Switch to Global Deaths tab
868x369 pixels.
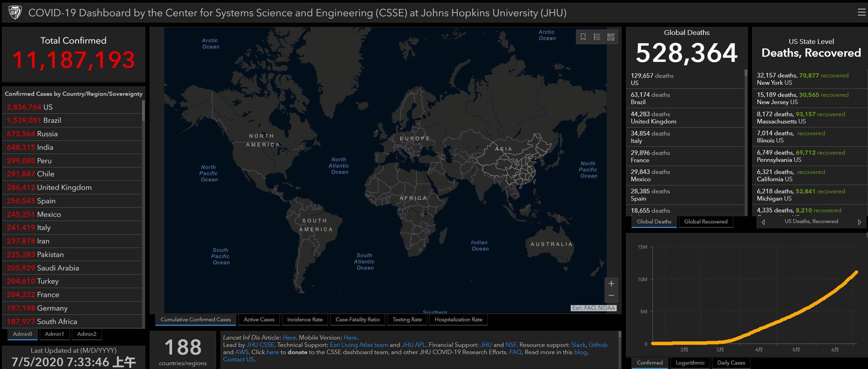click(x=654, y=222)
